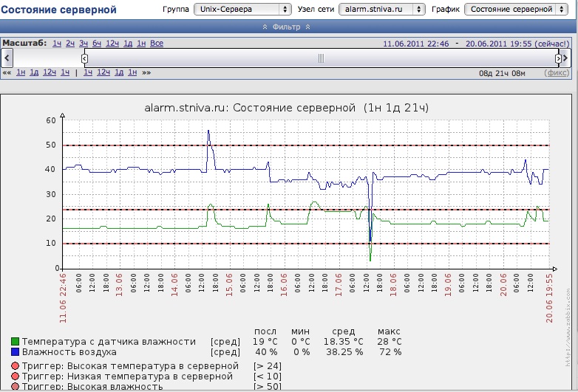Click the «« jump-backward arrows

(x=7, y=72)
